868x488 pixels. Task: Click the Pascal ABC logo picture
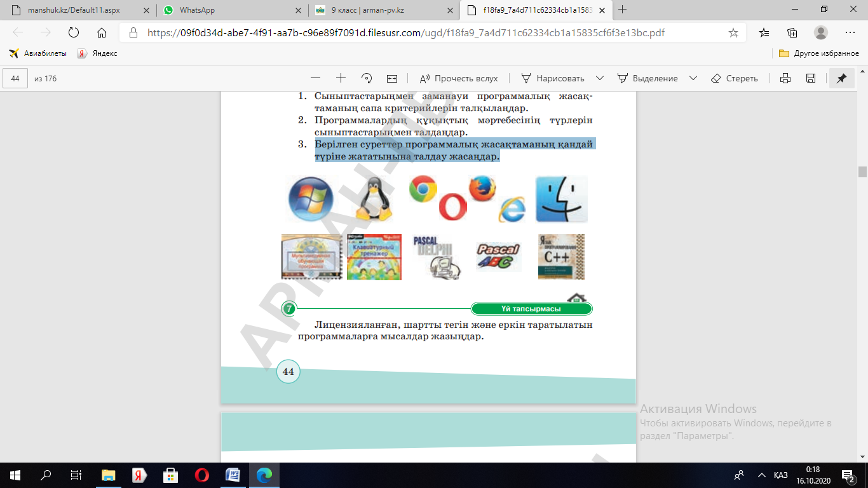[x=499, y=256]
